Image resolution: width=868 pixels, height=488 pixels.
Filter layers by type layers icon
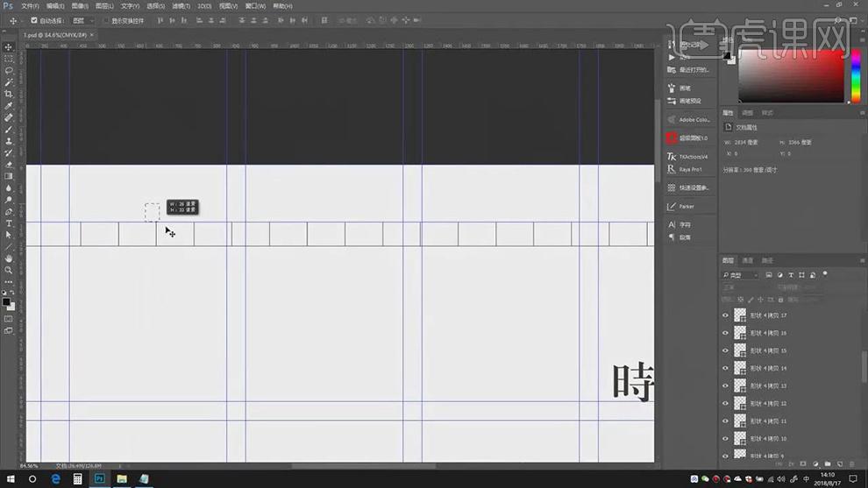click(x=791, y=275)
